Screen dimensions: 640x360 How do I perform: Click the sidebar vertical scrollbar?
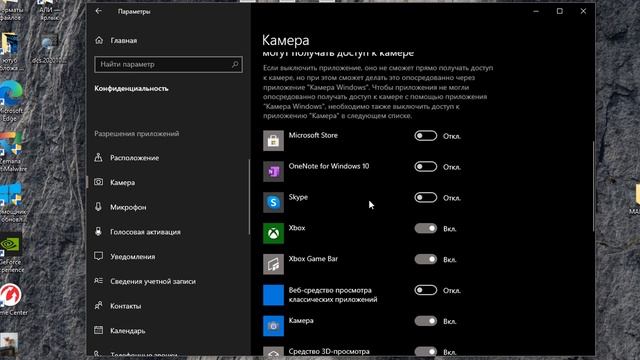point(249,197)
